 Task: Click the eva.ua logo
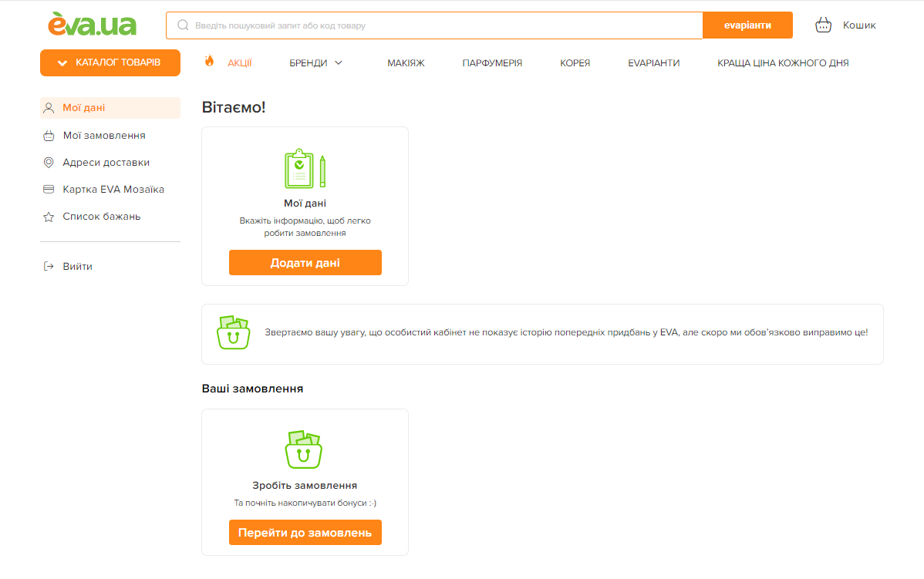tap(92, 24)
